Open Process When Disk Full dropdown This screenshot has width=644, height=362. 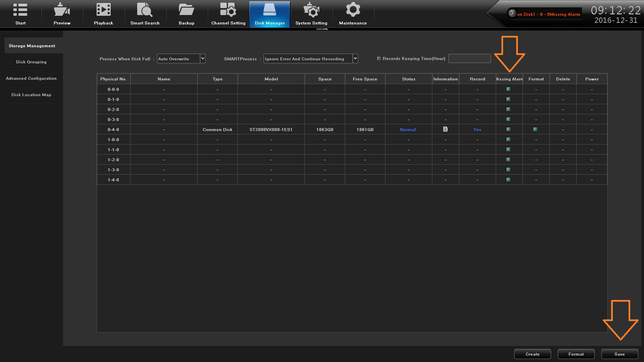(181, 59)
